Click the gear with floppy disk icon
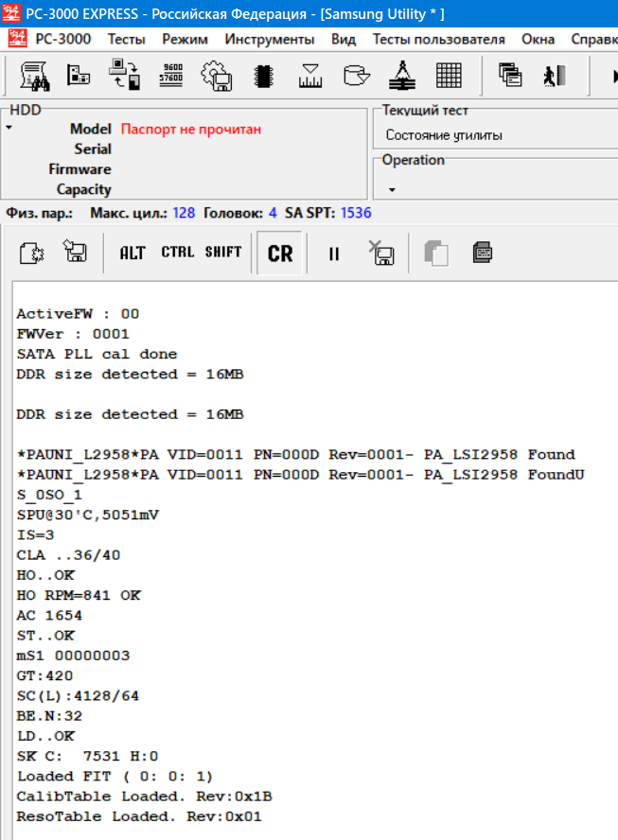618x840 pixels. 217,76
